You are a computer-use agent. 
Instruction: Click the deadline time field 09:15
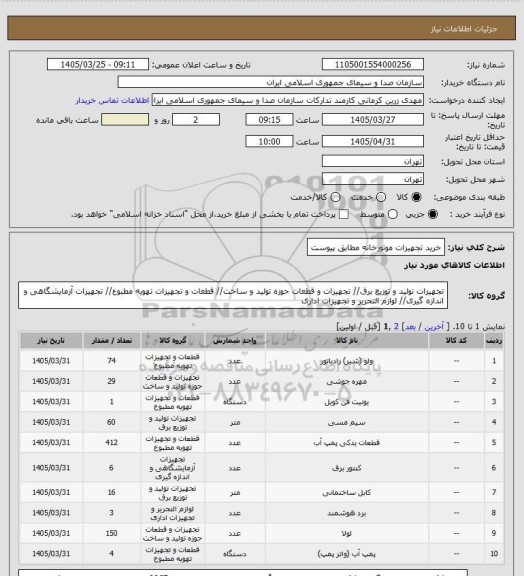(x=269, y=120)
